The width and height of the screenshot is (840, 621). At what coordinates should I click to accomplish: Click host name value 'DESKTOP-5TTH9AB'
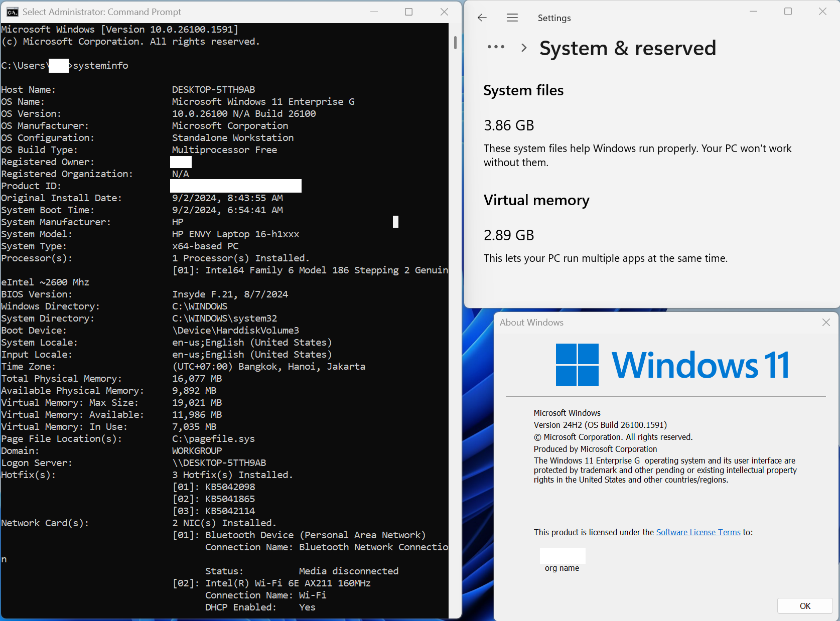coord(213,90)
